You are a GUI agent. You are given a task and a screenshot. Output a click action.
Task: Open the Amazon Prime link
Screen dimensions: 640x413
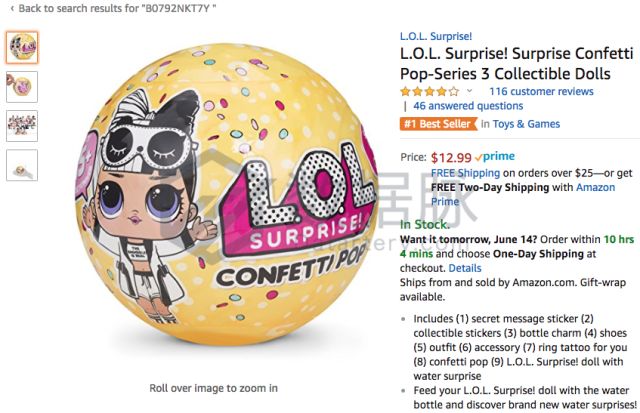coord(523,194)
